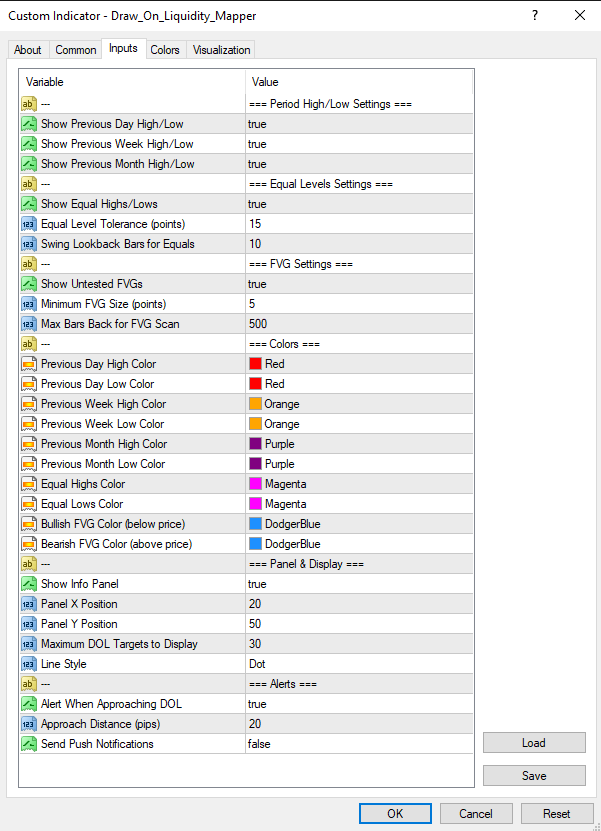Click the enum icon beside Line Style

coord(29,664)
